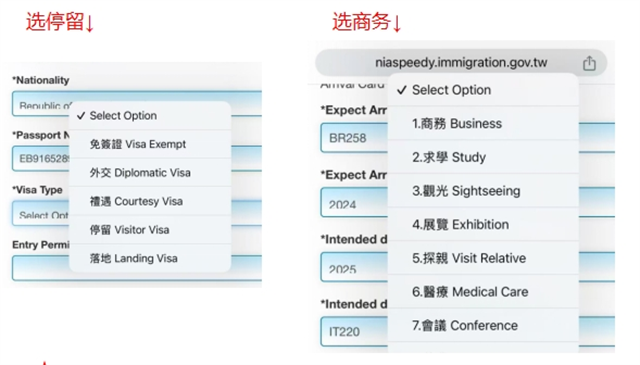Click the Passport number input field
The width and height of the screenshot is (640, 365).
pyautogui.click(x=137, y=158)
